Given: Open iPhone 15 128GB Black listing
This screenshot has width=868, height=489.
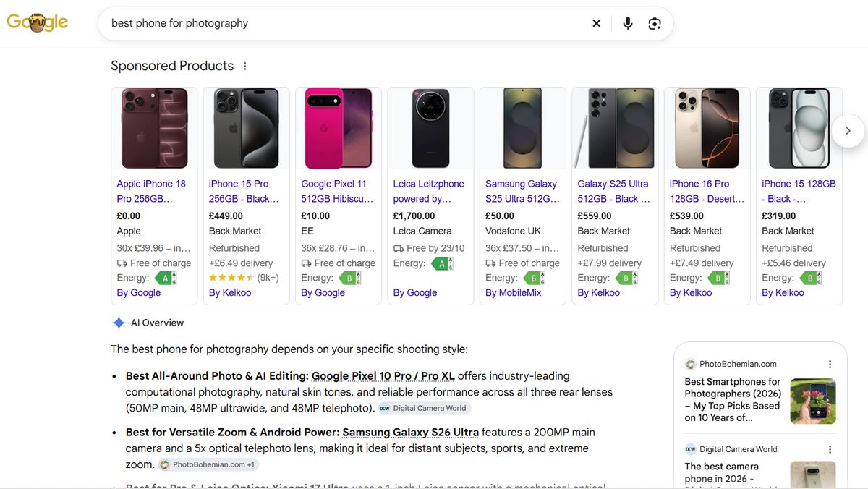Looking at the screenshot, I should tap(799, 191).
